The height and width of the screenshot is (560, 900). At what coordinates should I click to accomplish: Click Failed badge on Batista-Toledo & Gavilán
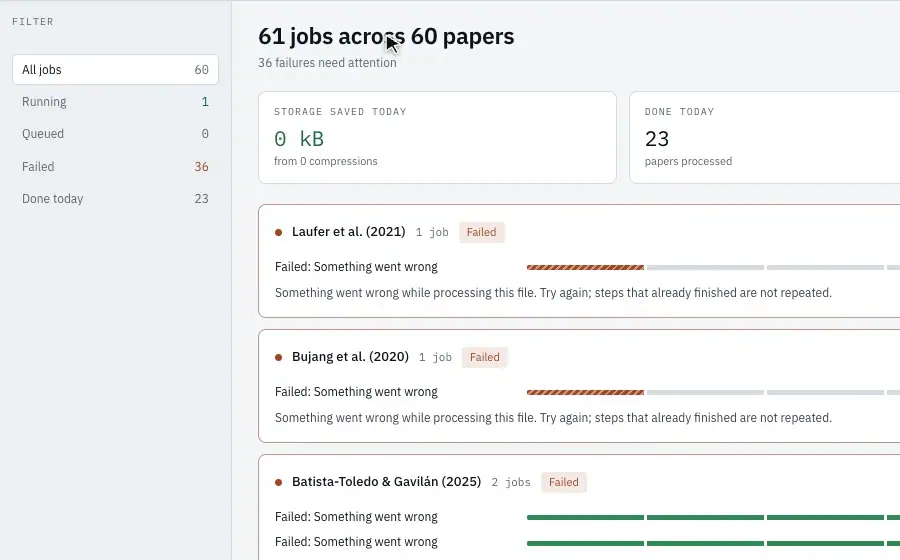click(x=564, y=483)
